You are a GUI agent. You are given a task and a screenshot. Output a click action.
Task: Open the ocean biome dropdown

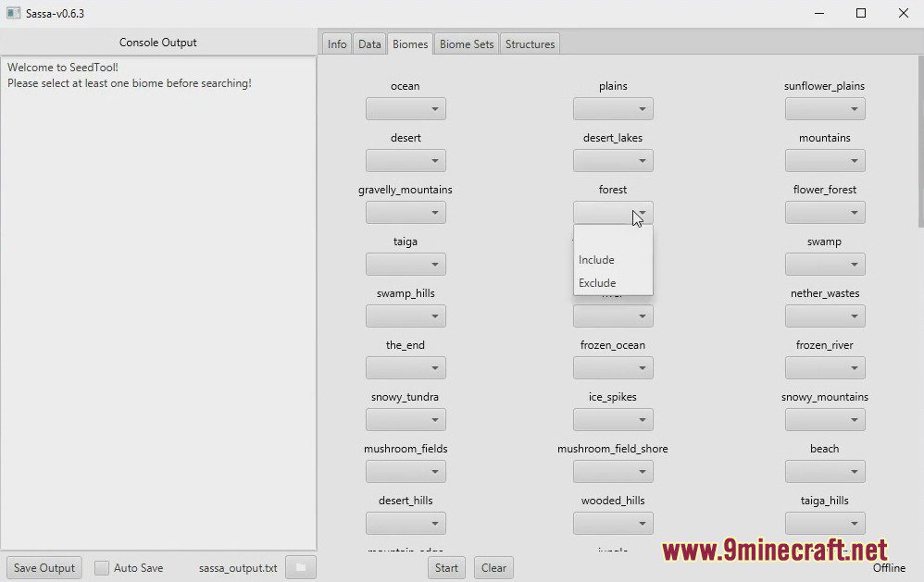pyautogui.click(x=406, y=109)
